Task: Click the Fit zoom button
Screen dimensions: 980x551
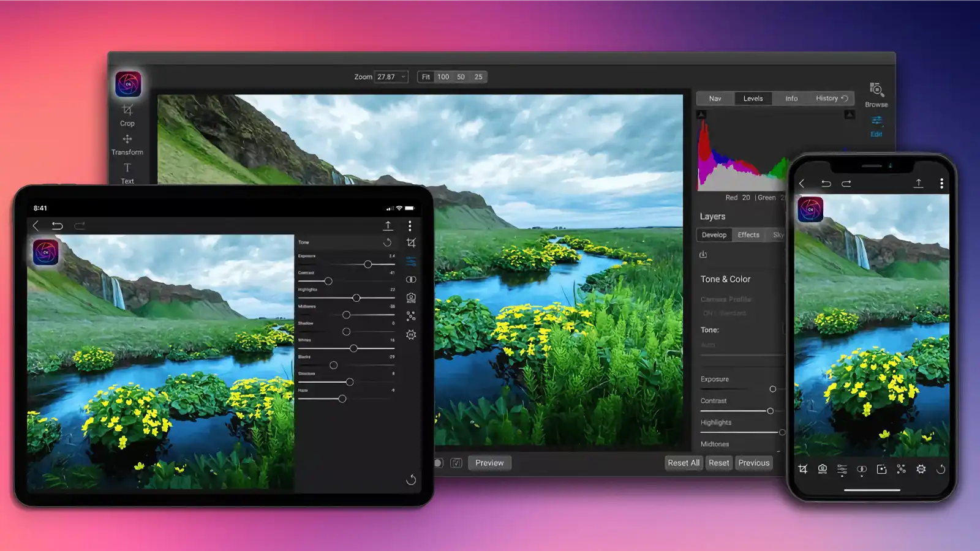Action: (426, 77)
